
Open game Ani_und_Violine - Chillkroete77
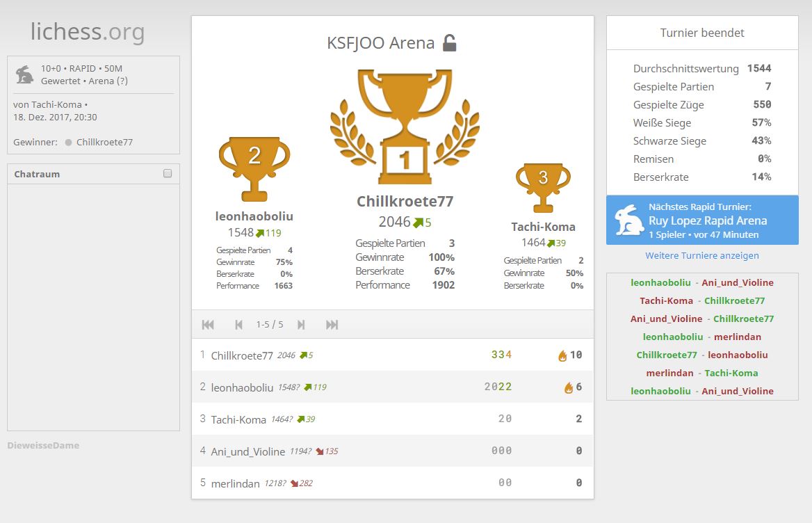point(702,319)
